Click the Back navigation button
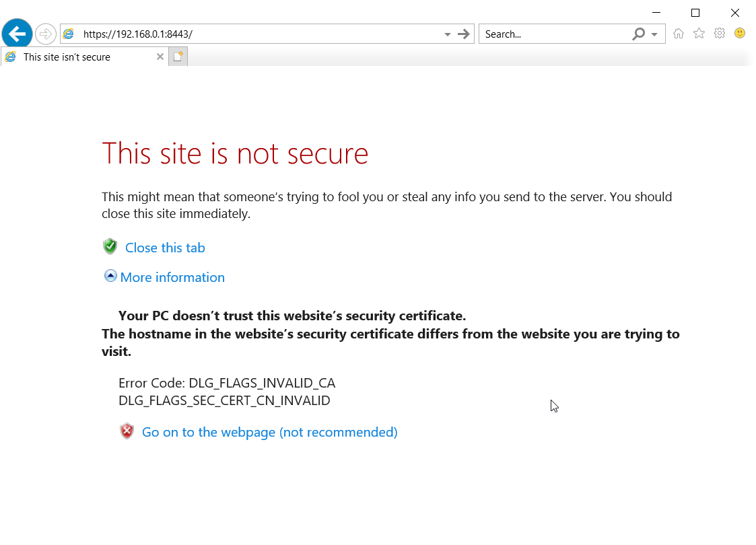Screen dimensions: 756x545 [x=17, y=34]
